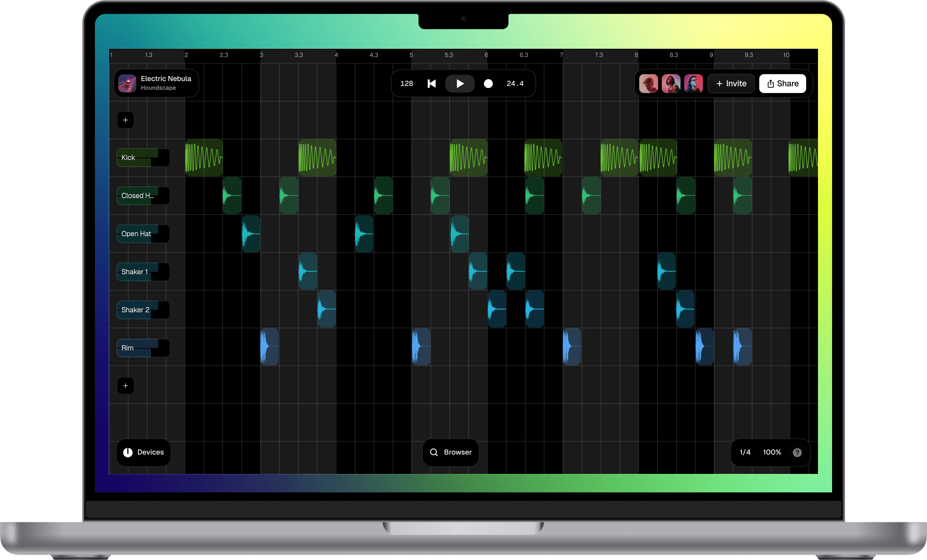Jump to bar 5 on the ruler

point(411,55)
